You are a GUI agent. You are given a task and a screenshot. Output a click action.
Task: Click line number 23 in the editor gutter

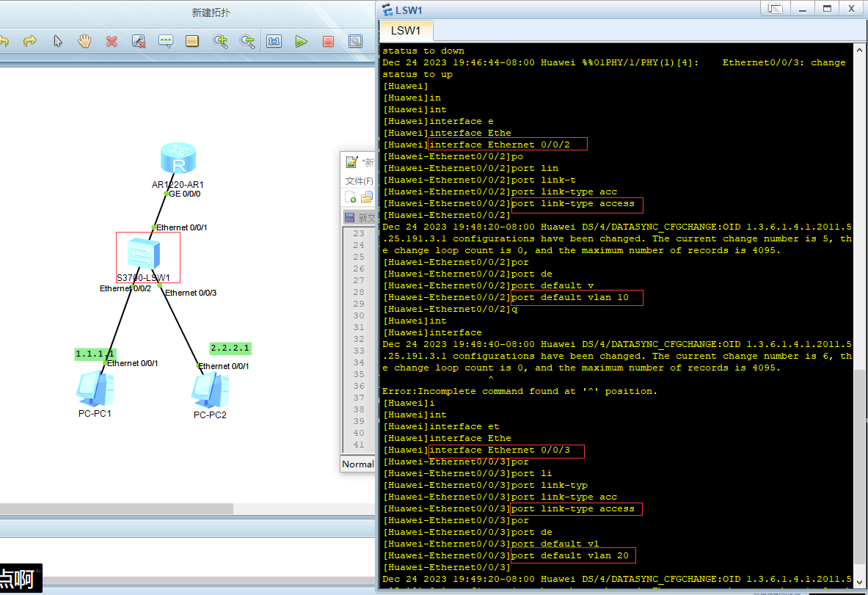coord(359,233)
